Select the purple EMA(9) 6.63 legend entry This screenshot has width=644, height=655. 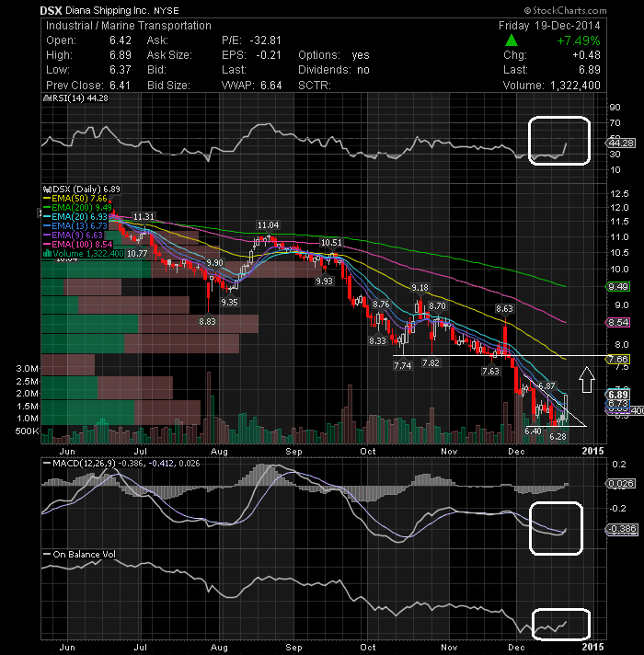(73, 236)
